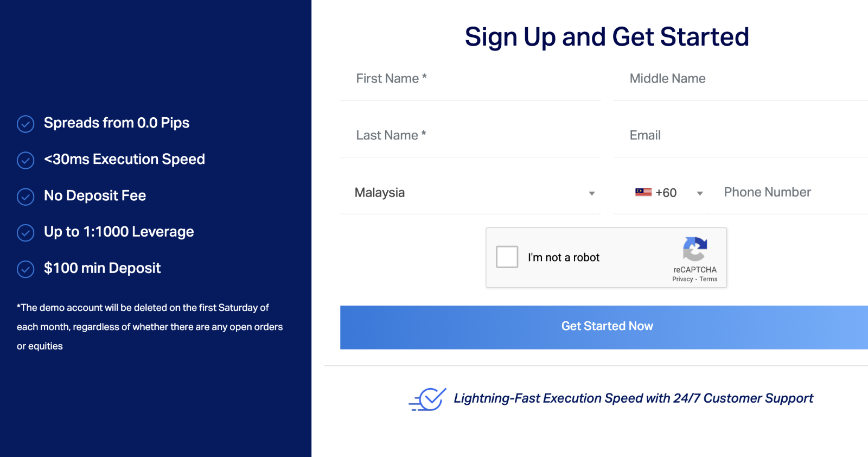Check the I'm not a robot box
Viewport: 868px width, 457px height.
(507, 257)
